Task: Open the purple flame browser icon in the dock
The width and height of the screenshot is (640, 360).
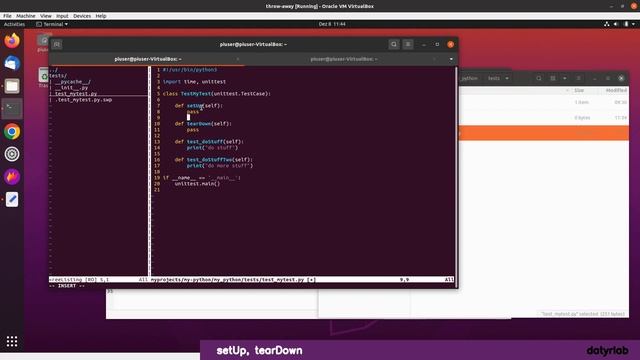Action: (x=12, y=177)
